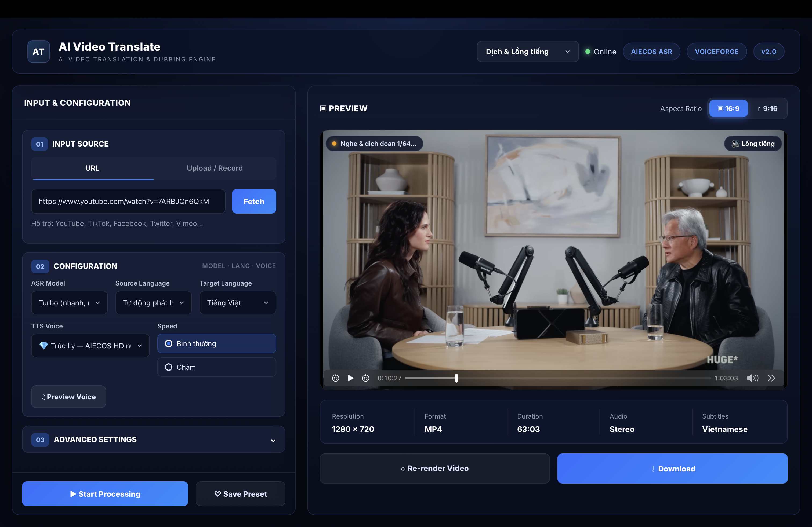Click the MP4 format value
The image size is (812, 527).
[x=433, y=429]
